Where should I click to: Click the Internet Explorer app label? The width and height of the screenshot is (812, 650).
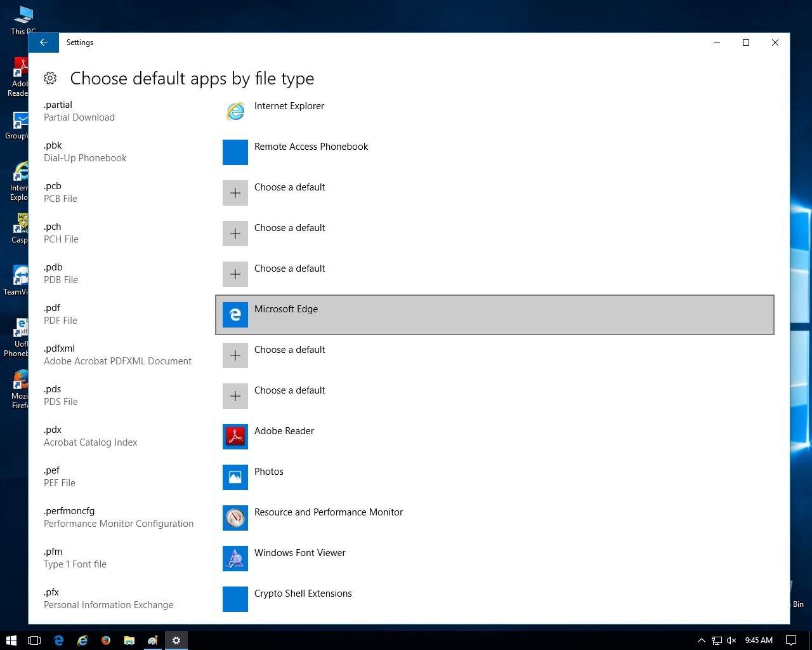point(289,106)
